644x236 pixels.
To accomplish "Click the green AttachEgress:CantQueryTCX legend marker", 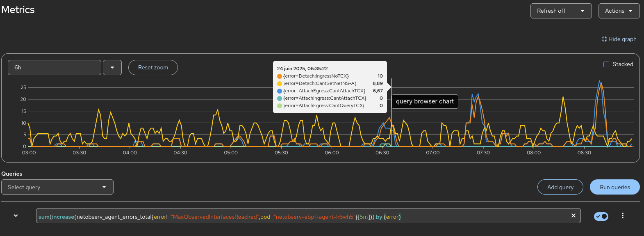I will coord(280,106).
